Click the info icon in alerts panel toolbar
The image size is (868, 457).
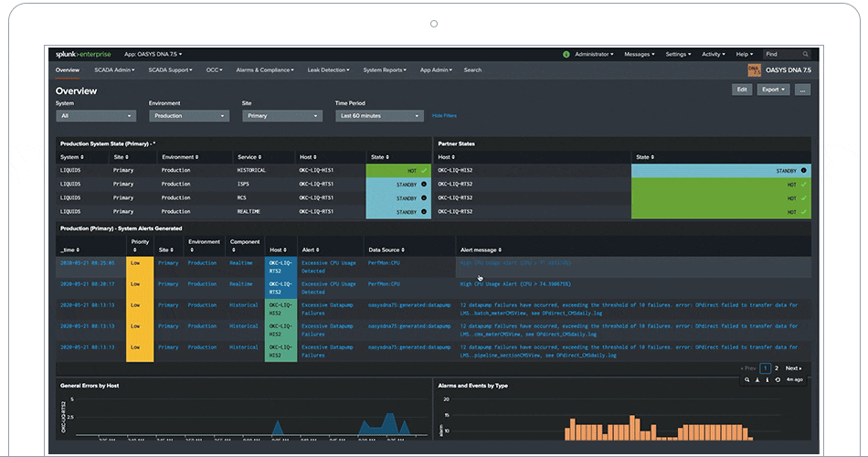tap(767, 379)
